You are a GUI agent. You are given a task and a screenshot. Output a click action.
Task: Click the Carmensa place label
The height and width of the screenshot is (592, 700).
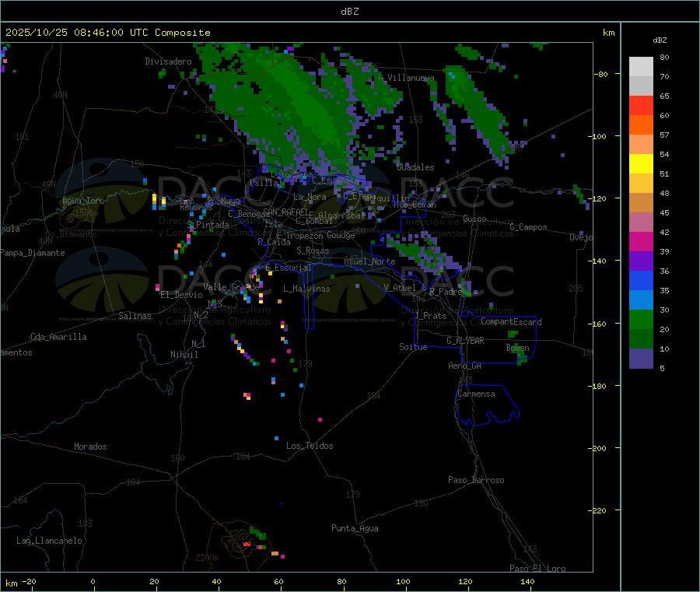coord(476,394)
